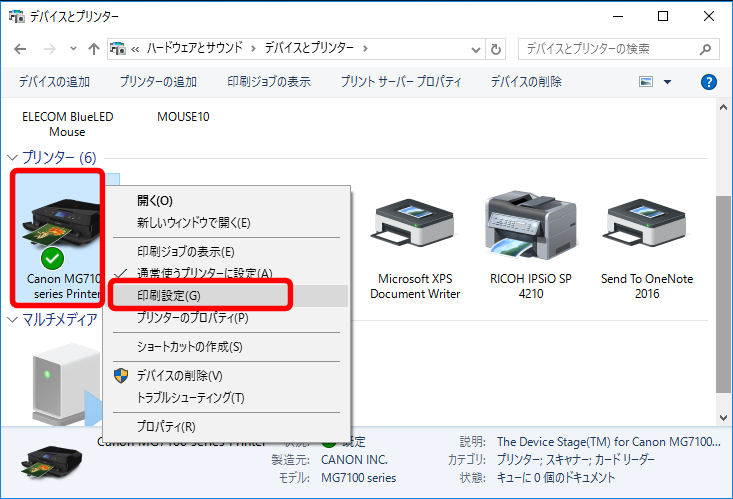Click MG7100 series model value
The image size is (733, 499).
pos(359,478)
